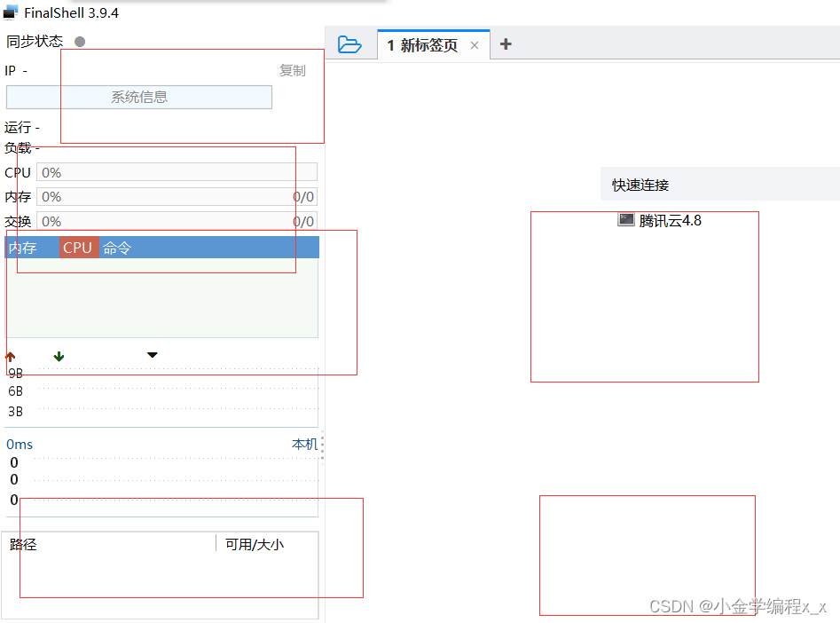The height and width of the screenshot is (623, 840).
Task: Click the 本机 ping target link
Action: tap(304, 444)
